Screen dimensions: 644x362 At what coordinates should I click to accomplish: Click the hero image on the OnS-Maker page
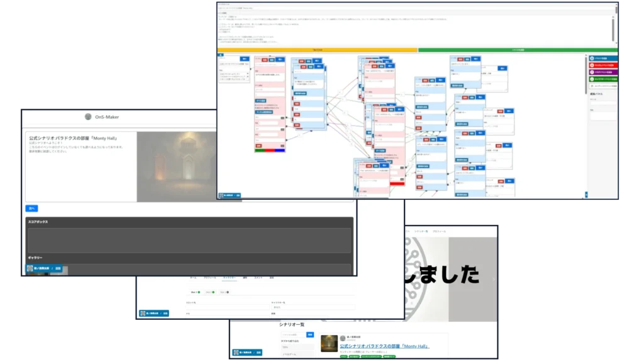pyautogui.click(x=177, y=167)
